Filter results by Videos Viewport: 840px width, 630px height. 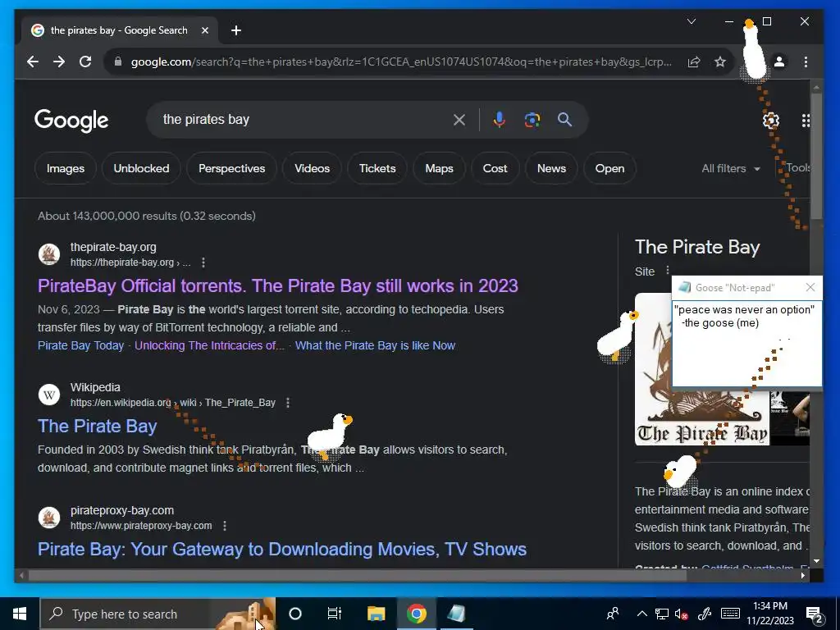point(313,168)
